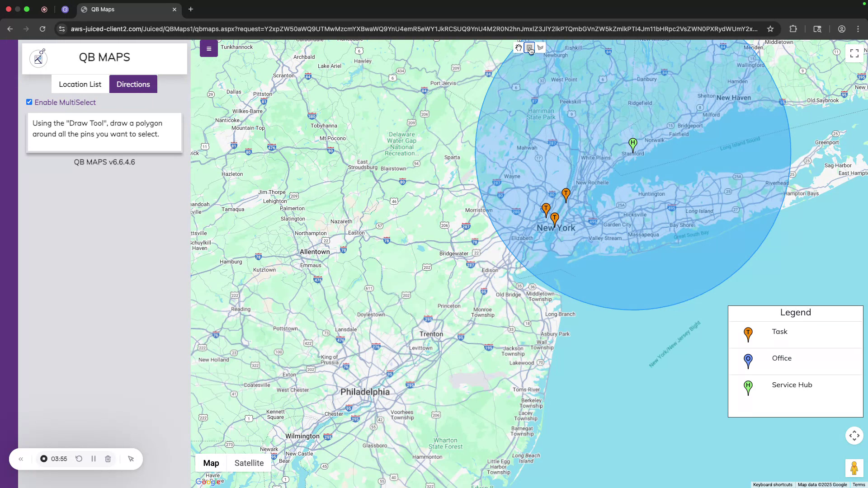Open the green sidebar menu icon
Viewport: 868px width, 488px height.
[208, 48]
